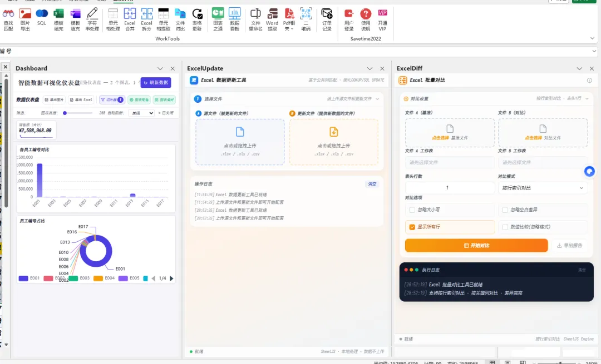Open the Pdf相关 dropdown tool

click(x=289, y=19)
